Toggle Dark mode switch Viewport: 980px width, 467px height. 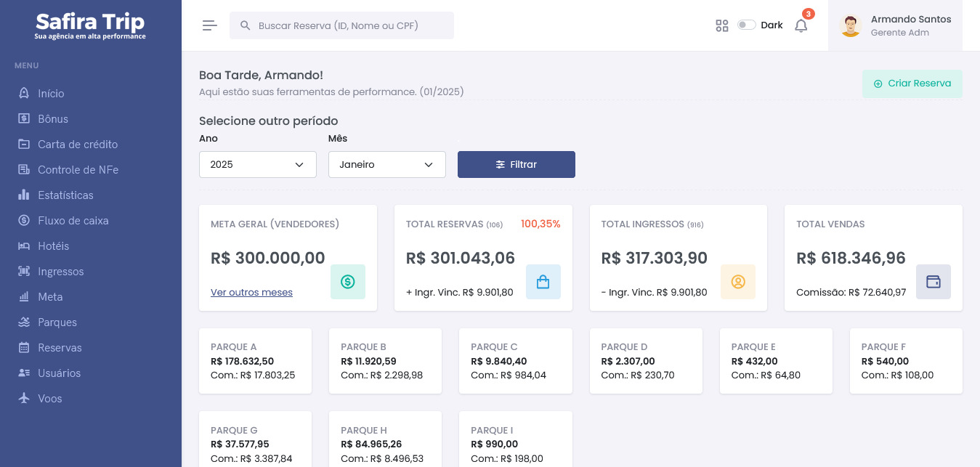pos(746,25)
